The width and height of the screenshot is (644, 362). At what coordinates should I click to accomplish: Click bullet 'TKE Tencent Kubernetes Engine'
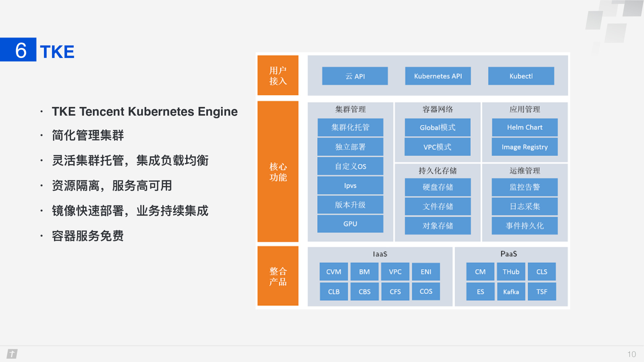click(145, 112)
